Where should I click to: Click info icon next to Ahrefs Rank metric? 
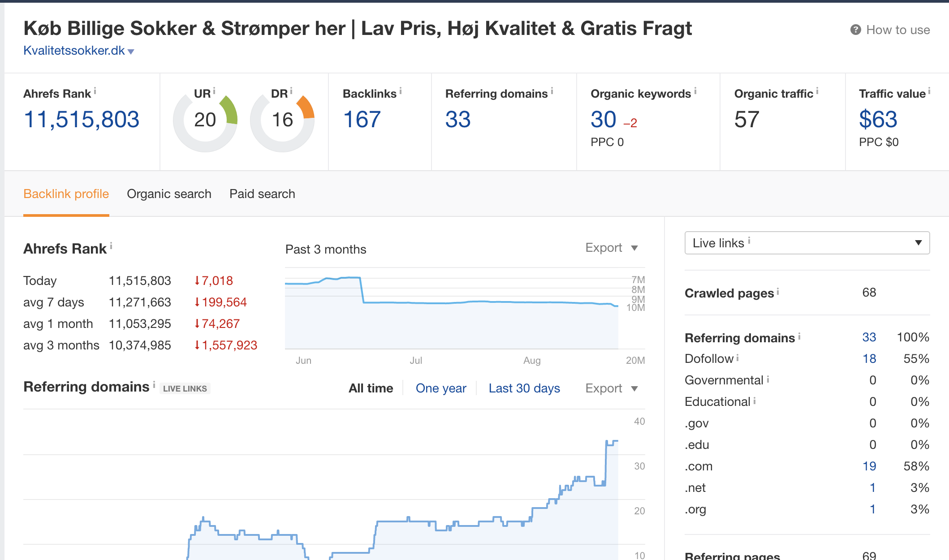(x=95, y=91)
